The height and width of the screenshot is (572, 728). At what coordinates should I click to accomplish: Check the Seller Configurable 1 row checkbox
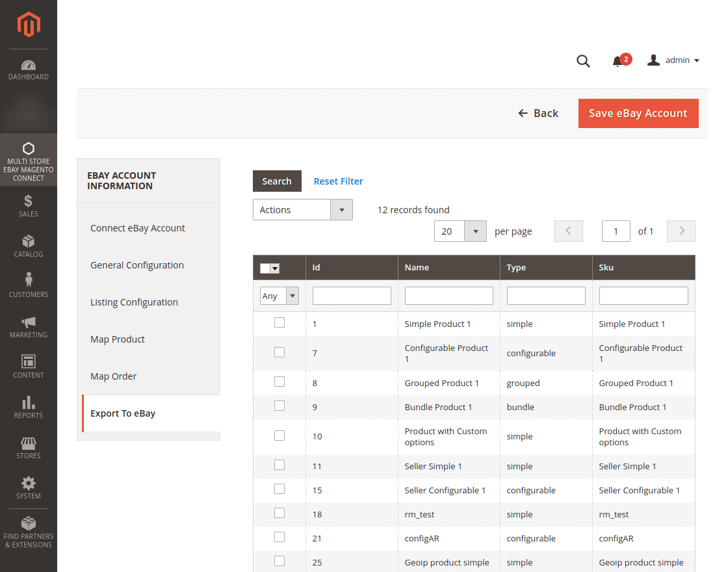click(x=279, y=489)
